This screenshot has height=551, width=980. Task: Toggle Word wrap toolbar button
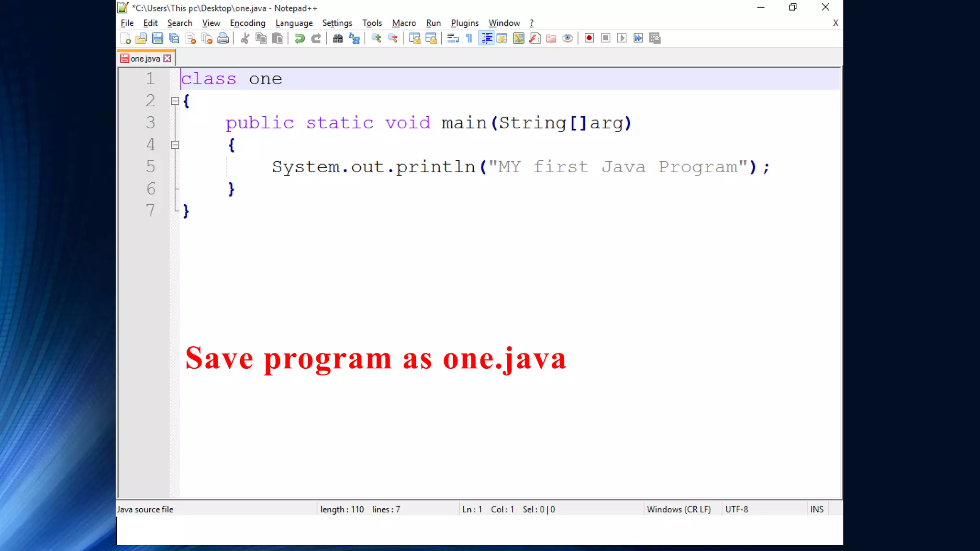click(x=453, y=38)
